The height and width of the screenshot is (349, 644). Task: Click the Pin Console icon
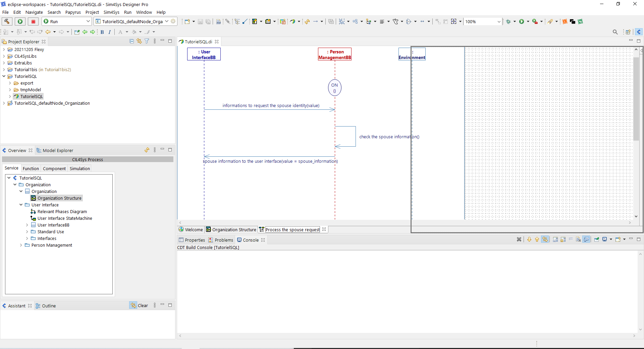(x=597, y=239)
